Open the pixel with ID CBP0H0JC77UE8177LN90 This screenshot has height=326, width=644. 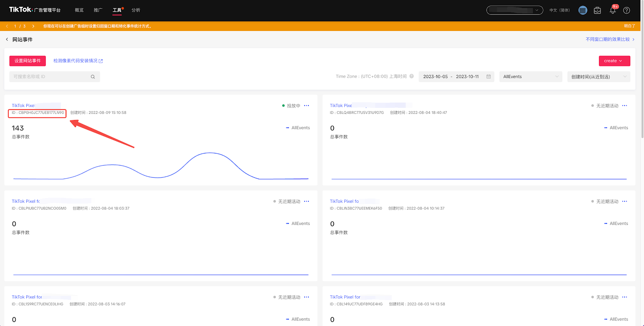(x=23, y=105)
